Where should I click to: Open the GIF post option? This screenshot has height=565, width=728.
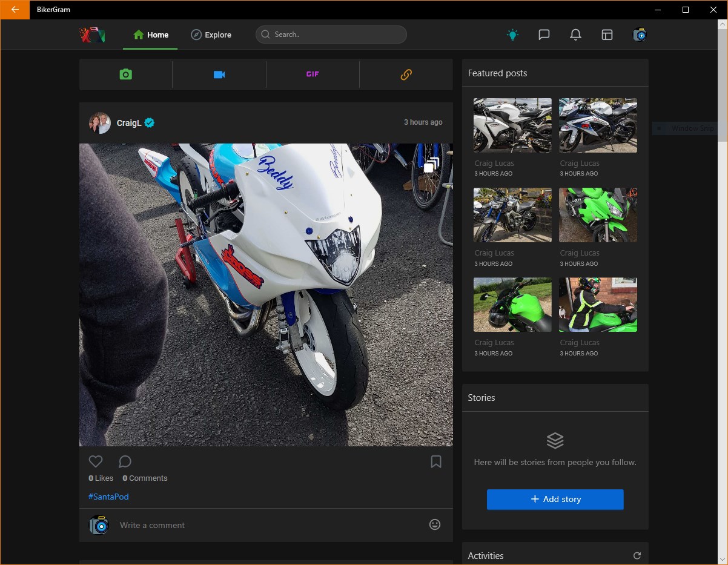pos(313,74)
